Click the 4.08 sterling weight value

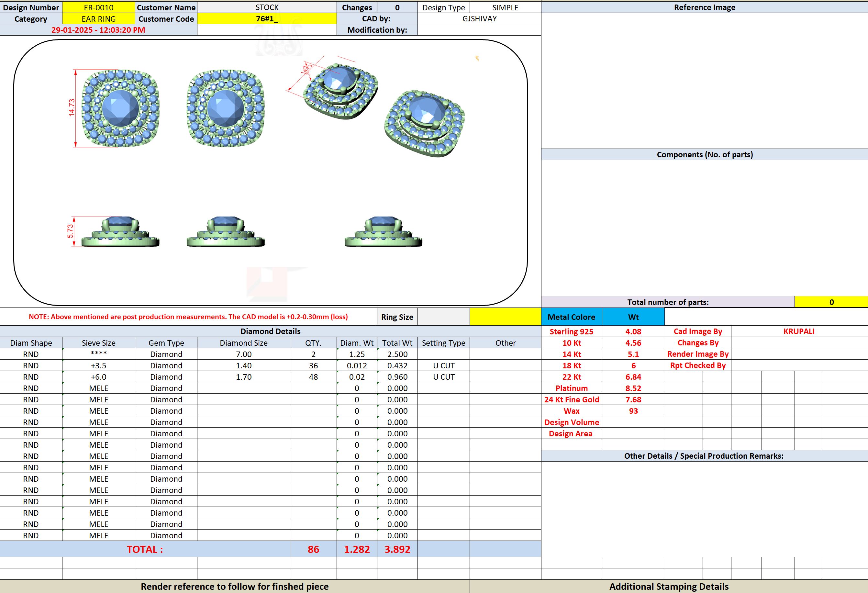pos(633,331)
